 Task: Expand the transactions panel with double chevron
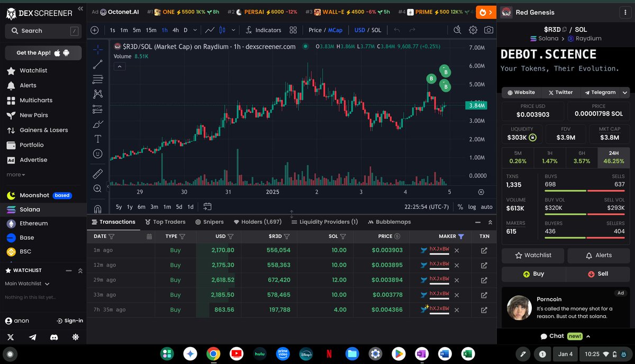coord(490,222)
